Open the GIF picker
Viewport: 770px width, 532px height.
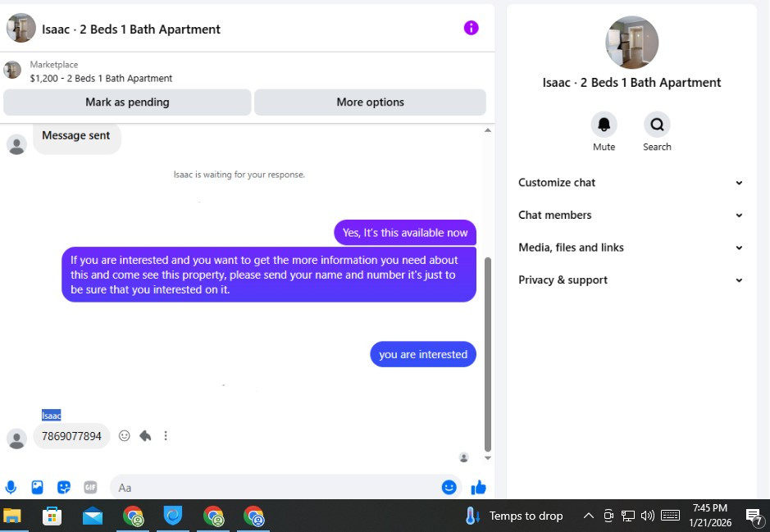click(90, 488)
